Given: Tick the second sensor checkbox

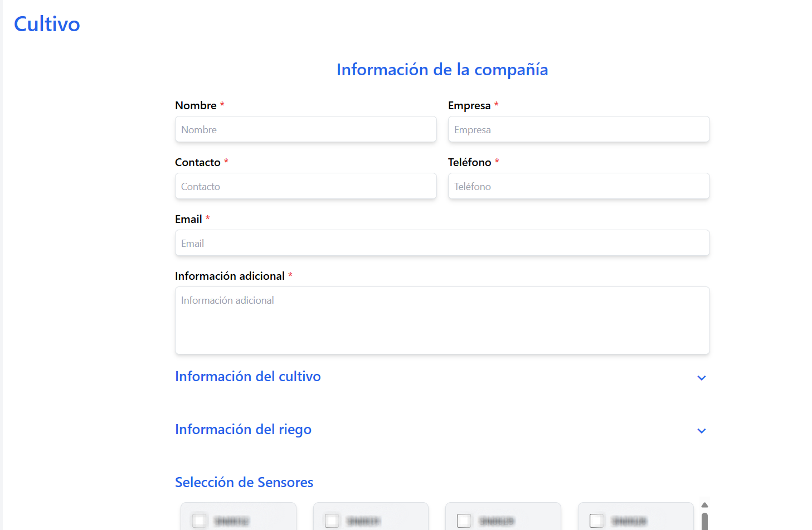Looking at the screenshot, I should (332, 521).
